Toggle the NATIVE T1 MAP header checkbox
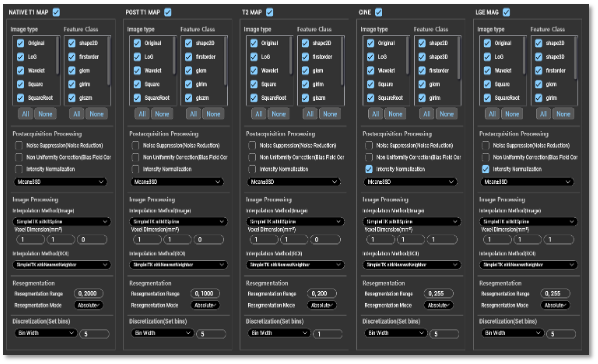Image resolution: width=598 pixels, height=364 pixels. tap(56, 12)
